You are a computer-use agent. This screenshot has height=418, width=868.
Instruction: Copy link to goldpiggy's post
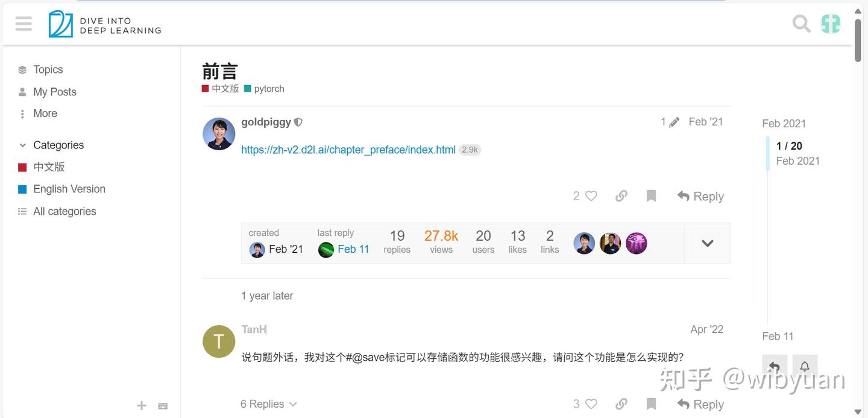click(x=621, y=196)
